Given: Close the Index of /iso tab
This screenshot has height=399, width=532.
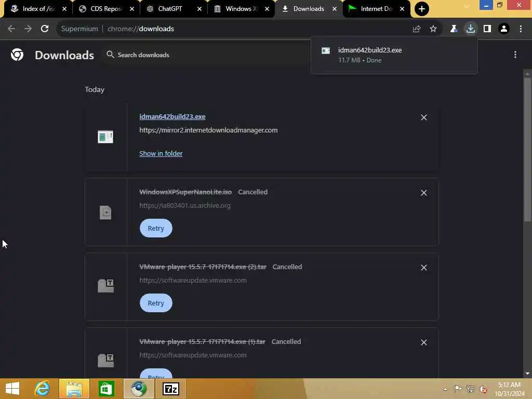Looking at the screenshot, I should [x=64, y=9].
